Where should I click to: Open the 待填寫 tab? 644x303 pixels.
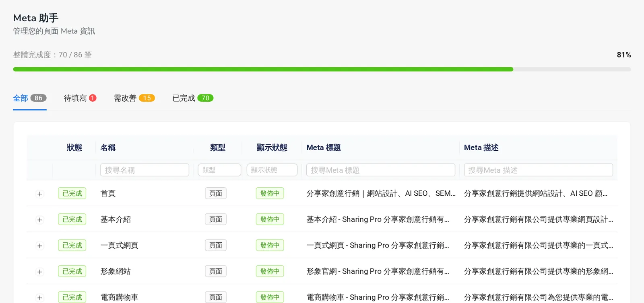click(x=80, y=98)
